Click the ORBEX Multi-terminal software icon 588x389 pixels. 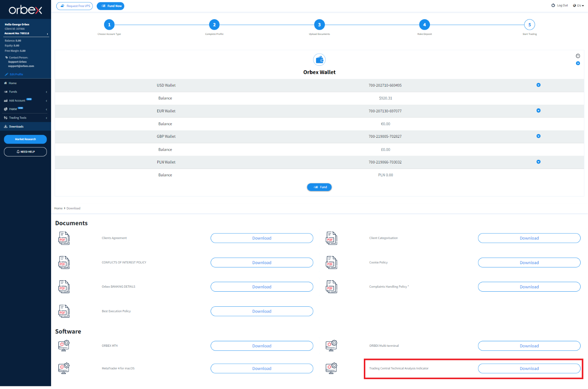pyautogui.click(x=331, y=346)
